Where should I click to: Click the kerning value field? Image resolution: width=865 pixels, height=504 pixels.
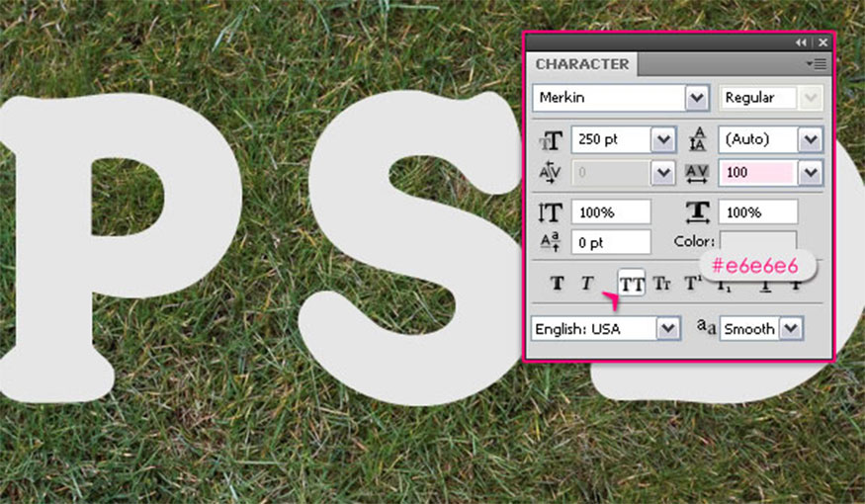(612, 173)
